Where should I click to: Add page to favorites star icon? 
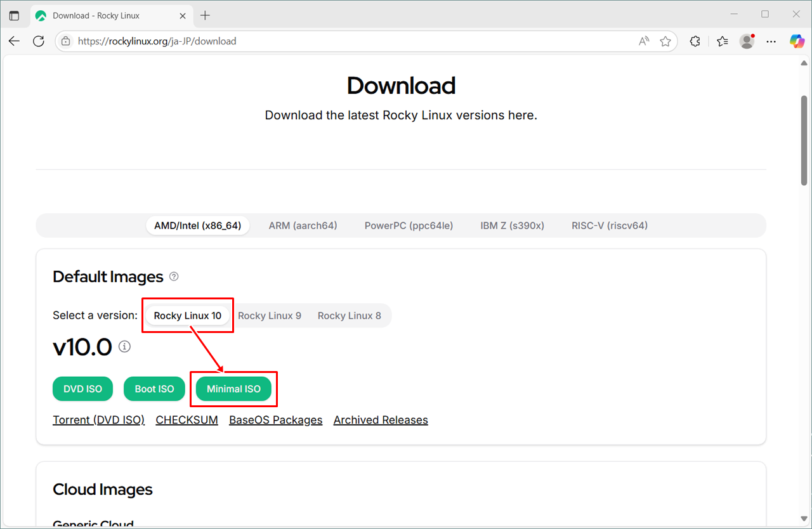(x=665, y=41)
